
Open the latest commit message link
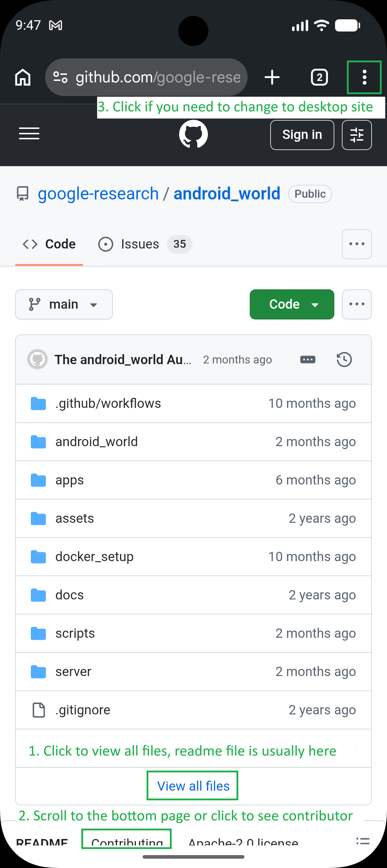tap(123, 360)
